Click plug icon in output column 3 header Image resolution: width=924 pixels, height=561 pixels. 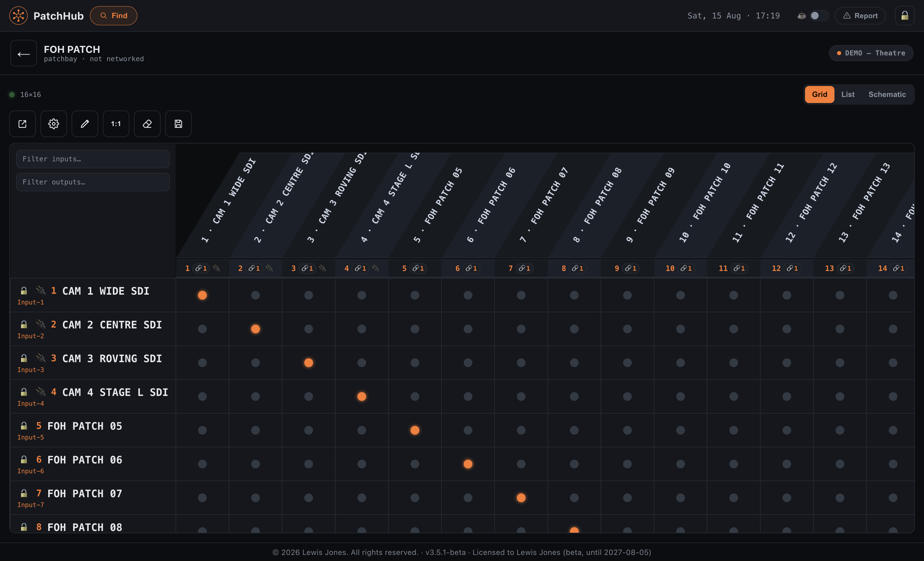(323, 268)
